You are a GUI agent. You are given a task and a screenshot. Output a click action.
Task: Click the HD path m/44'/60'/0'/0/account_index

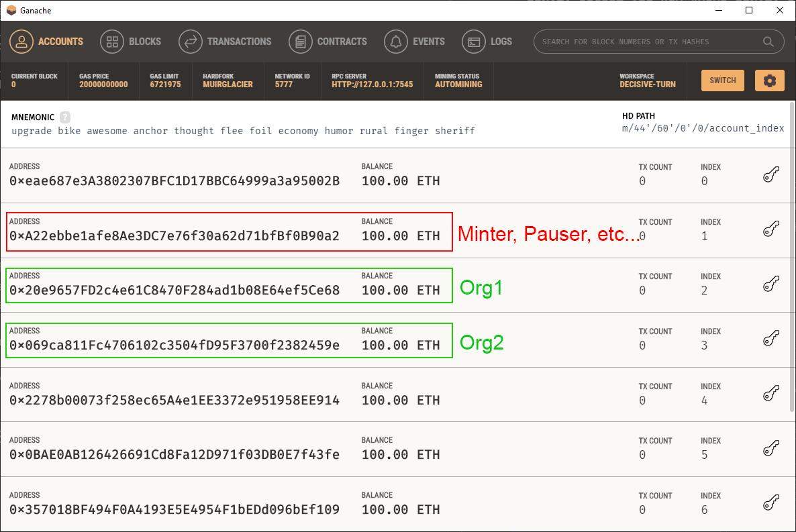coord(703,128)
